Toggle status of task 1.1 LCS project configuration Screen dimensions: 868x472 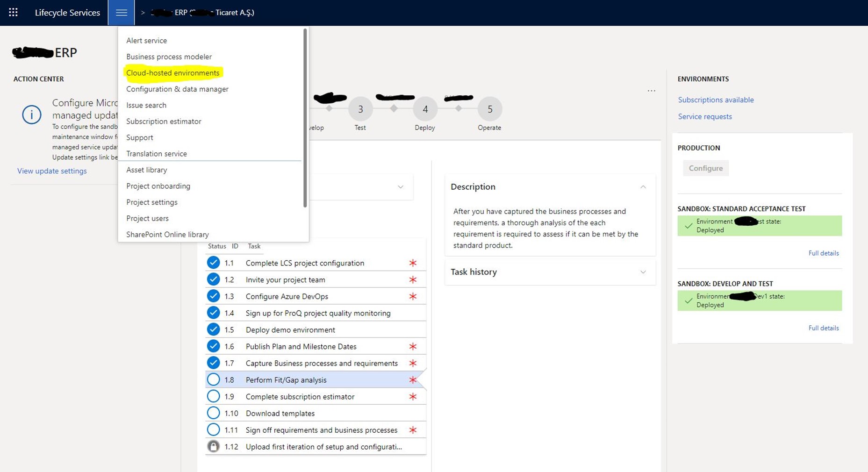click(x=213, y=263)
